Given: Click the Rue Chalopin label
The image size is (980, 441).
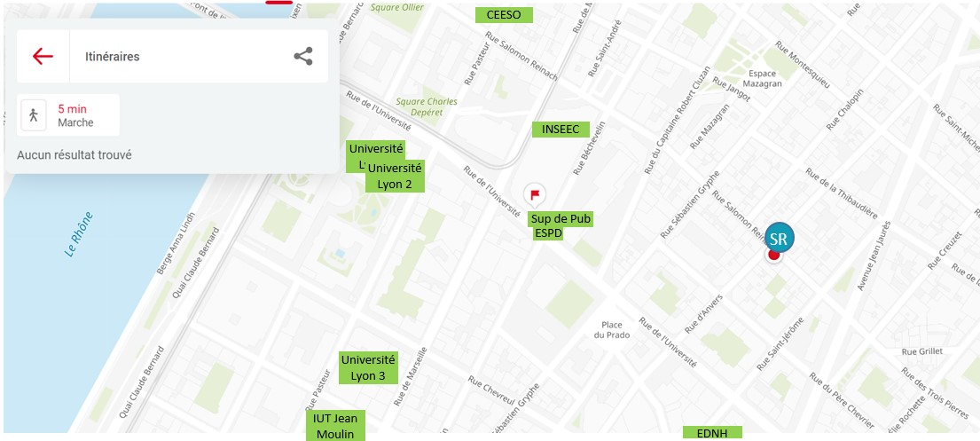Looking at the screenshot, I should 844,109.
